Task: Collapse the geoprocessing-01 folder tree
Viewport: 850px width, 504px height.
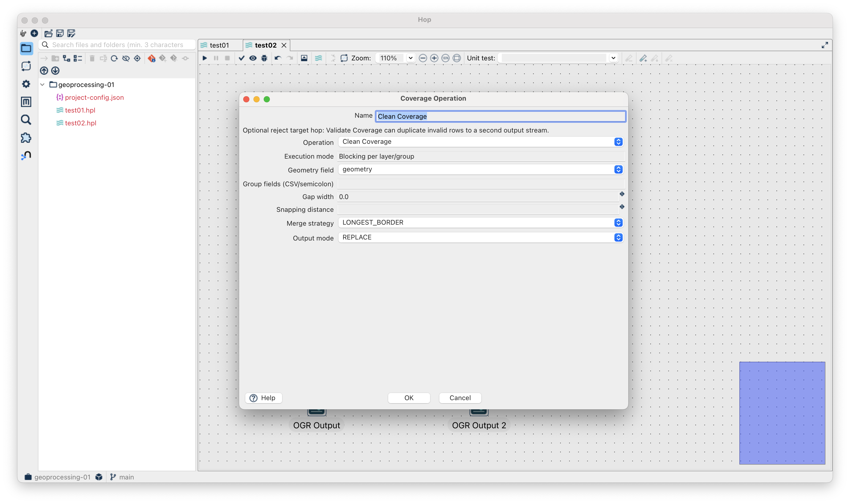Action: pyautogui.click(x=42, y=85)
